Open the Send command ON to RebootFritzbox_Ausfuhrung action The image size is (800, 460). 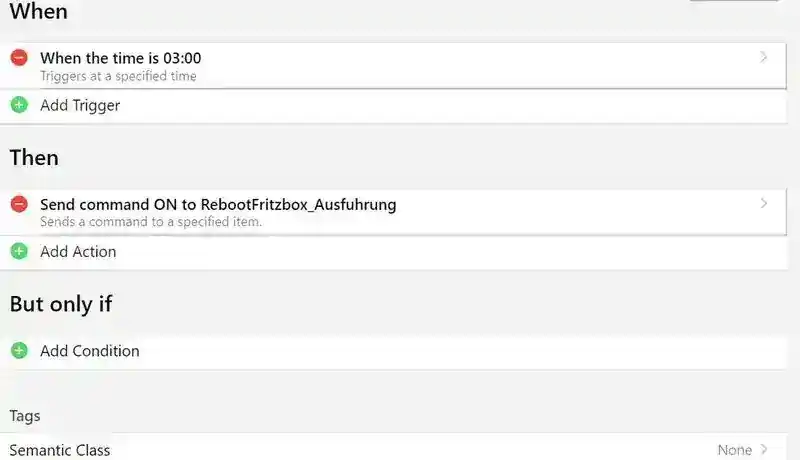coord(218,204)
